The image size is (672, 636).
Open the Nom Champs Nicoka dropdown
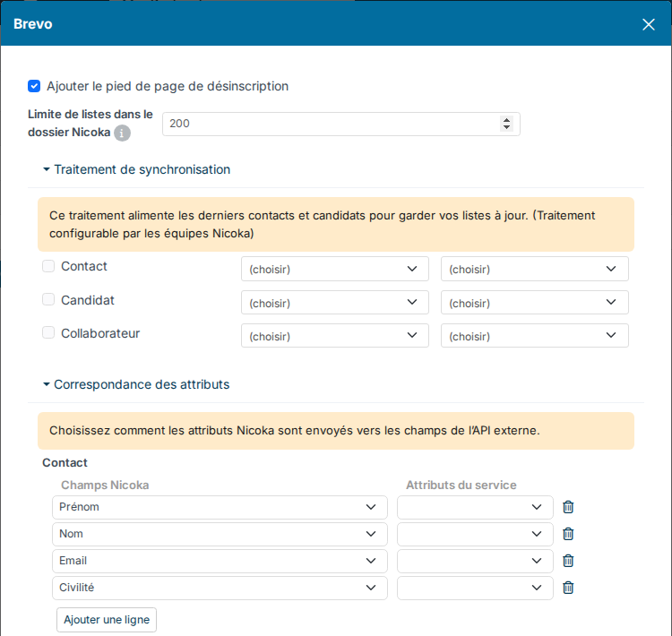point(220,534)
